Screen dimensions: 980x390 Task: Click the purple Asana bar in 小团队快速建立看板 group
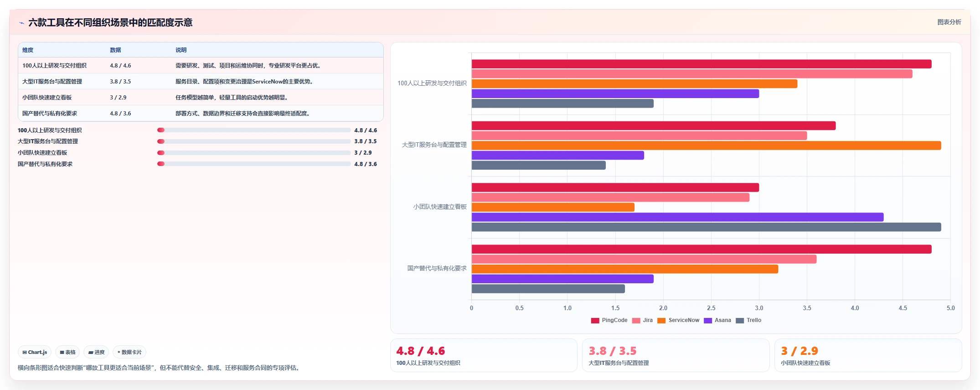coord(678,217)
